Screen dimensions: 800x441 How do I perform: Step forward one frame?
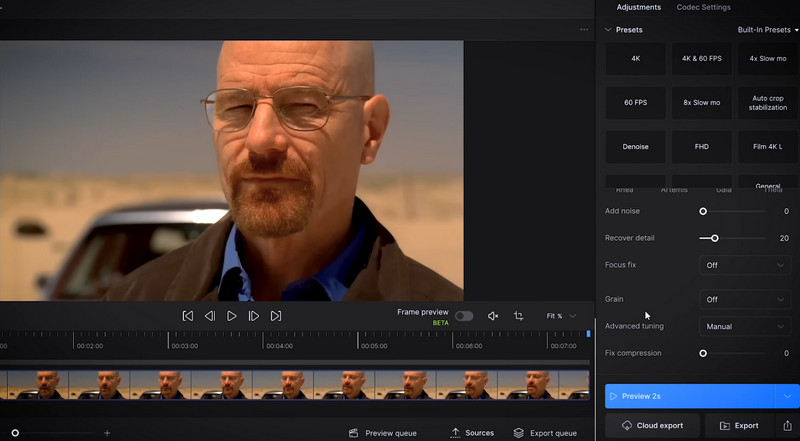(x=254, y=316)
